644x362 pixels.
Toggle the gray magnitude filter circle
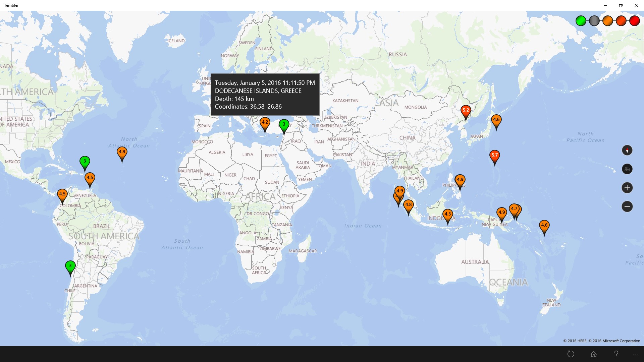pos(594,21)
